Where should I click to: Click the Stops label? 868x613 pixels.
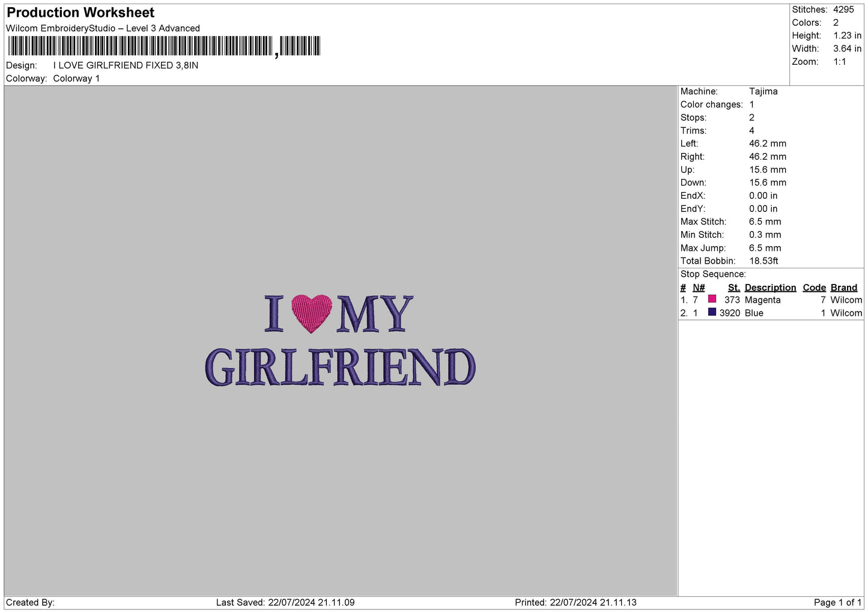(694, 118)
